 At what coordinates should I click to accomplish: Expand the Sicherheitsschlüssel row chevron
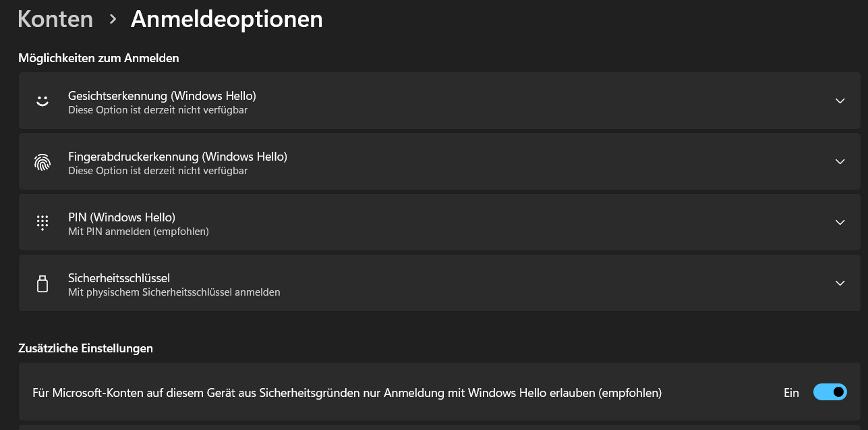click(x=840, y=283)
